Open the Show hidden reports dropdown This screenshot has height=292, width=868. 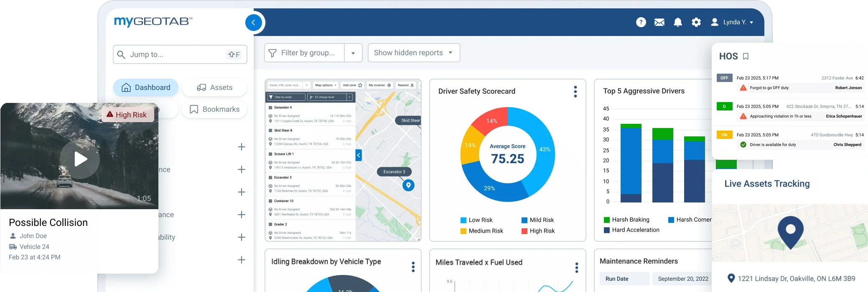click(413, 53)
